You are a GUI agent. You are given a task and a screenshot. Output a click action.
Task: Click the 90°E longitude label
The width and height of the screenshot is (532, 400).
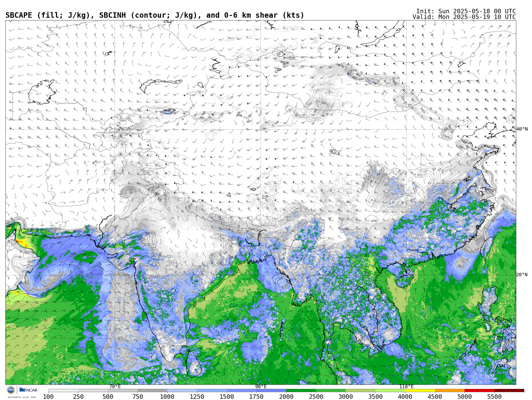(x=261, y=386)
